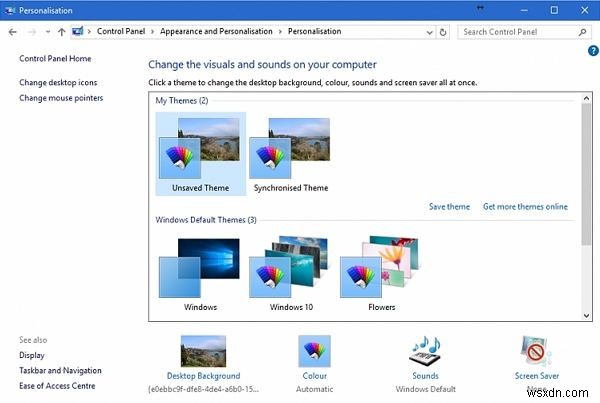Open Display under See also
Viewport: 600px width, 403px height.
pyautogui.click(x=32, y=355)
